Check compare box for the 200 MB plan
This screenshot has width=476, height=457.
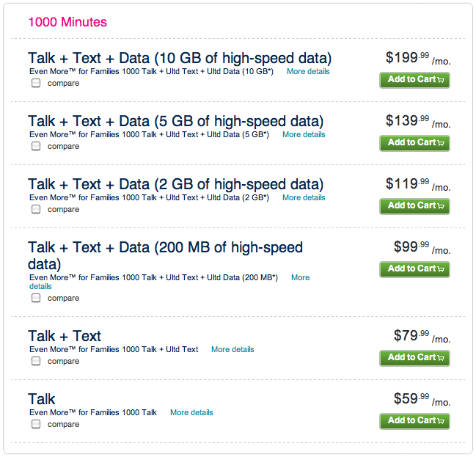coord(36,299)
